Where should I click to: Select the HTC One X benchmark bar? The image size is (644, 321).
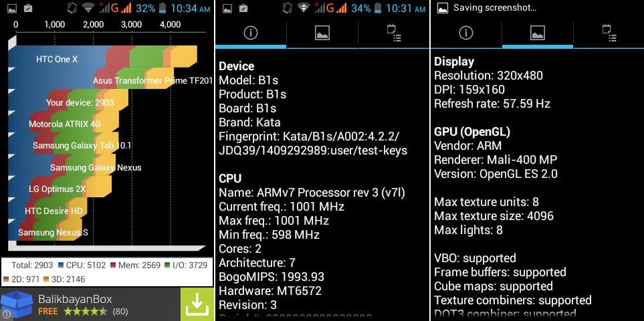(103, 59)
